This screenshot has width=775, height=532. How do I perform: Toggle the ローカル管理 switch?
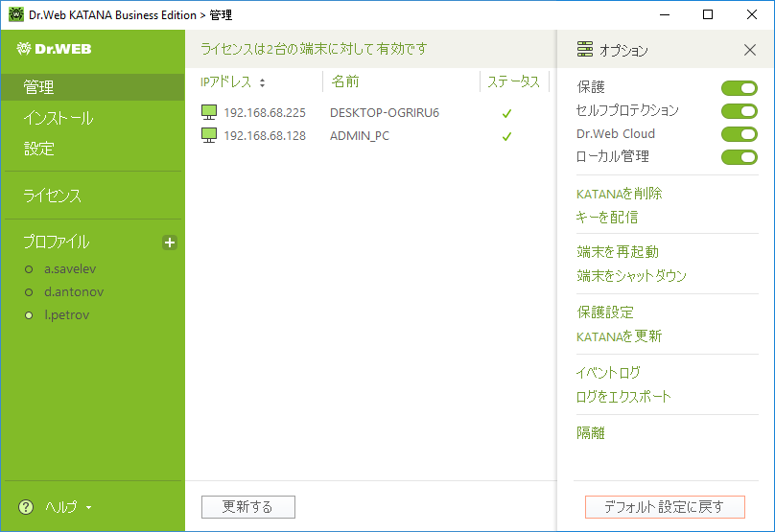[740, 157]
